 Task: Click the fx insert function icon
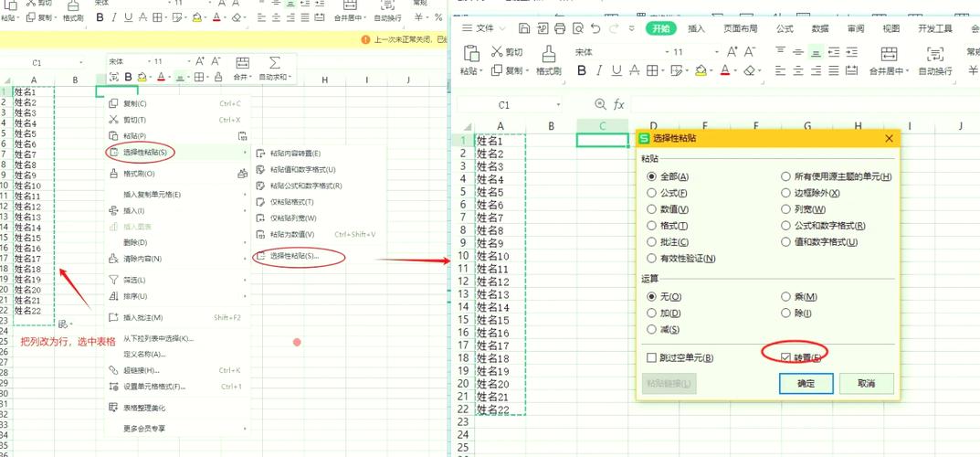pos(618,104)
